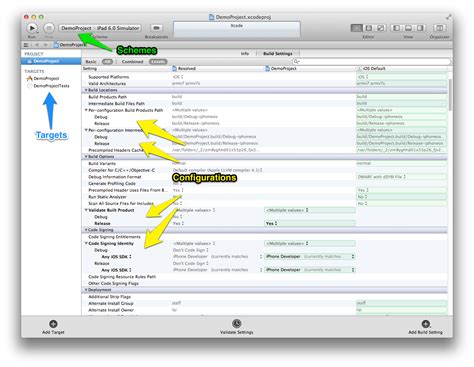Open Release iPhone Developer popup in DemoProject column

click(310, 270)
